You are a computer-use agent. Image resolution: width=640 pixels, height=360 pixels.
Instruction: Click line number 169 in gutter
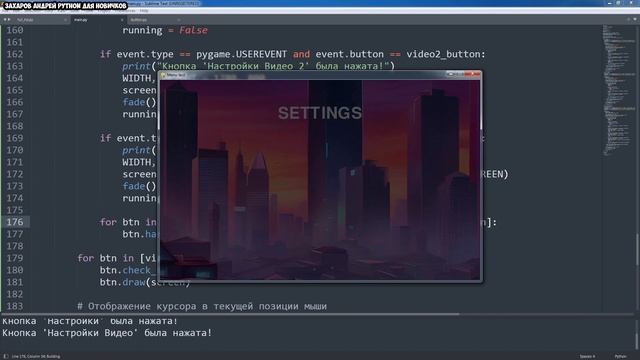point(15,138)
